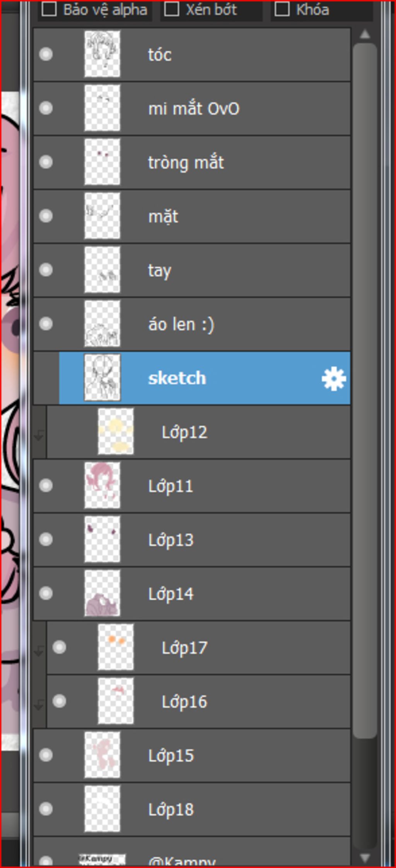Viewport: 396px width, 868px height.
Task: Click the Lớp11 hair color thumbnail
Action: tap(102, 485)
